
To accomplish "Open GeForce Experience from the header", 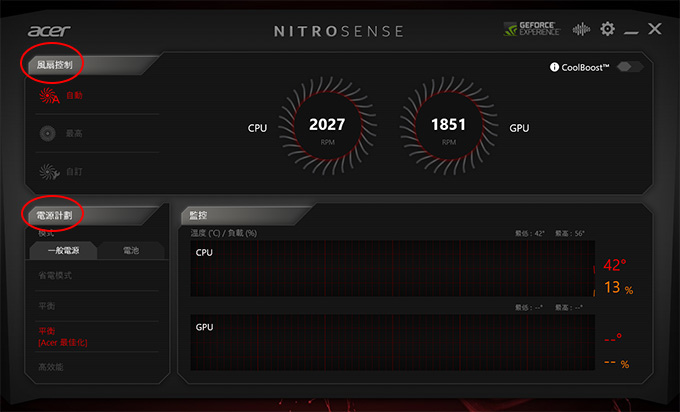I will tap(531, 29).
